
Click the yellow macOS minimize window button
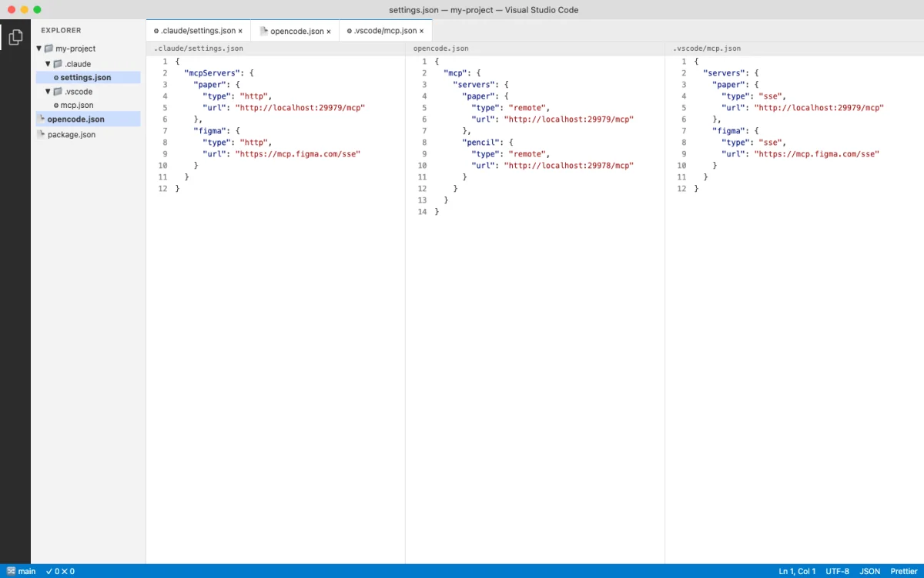[24, 10]
